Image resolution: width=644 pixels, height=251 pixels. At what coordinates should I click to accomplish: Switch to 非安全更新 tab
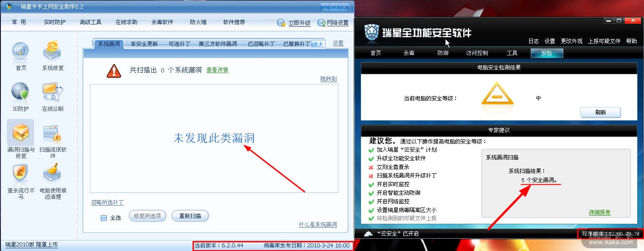point(144,44)
